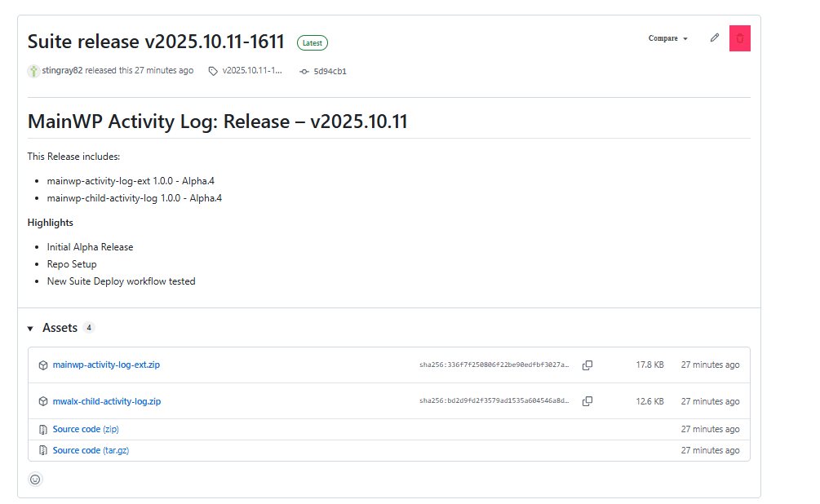Click the pencil edit release icon

[715, 38]
